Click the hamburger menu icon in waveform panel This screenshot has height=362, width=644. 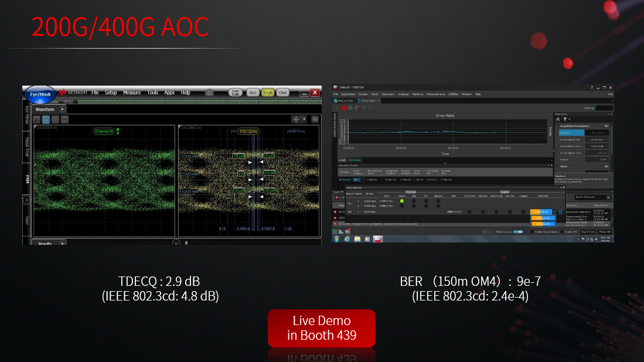[315, 119]
